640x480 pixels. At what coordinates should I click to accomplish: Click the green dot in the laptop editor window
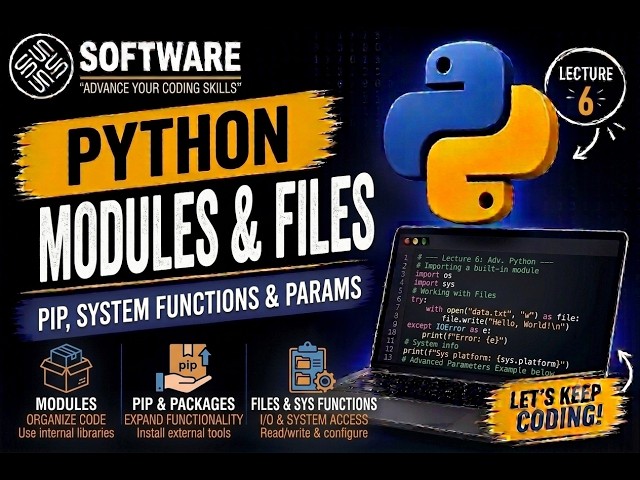424,242
